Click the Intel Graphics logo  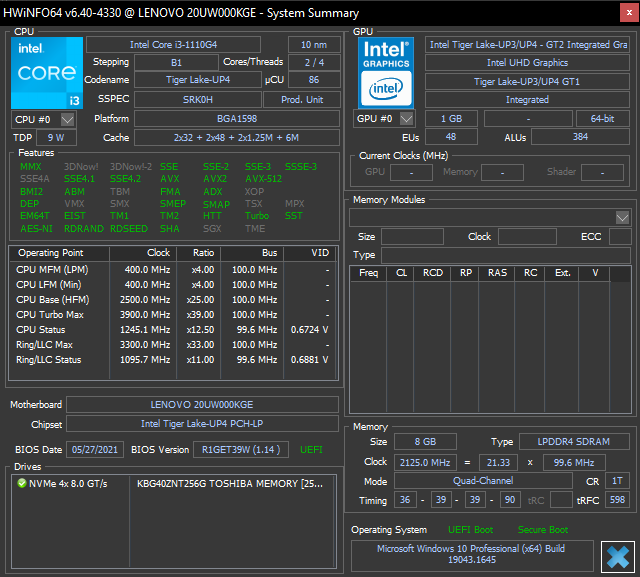pyautogui.click(x=388, y=72)
